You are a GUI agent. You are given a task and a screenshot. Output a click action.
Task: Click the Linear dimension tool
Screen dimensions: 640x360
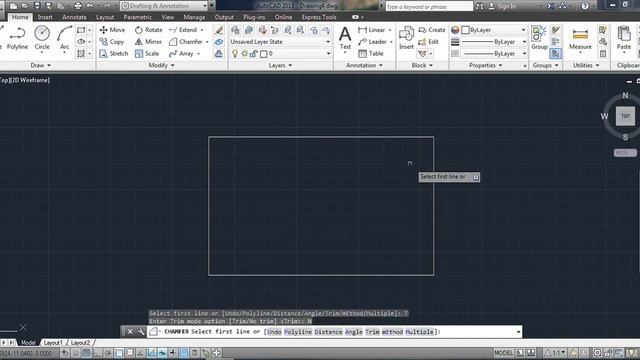click(371, 30)
